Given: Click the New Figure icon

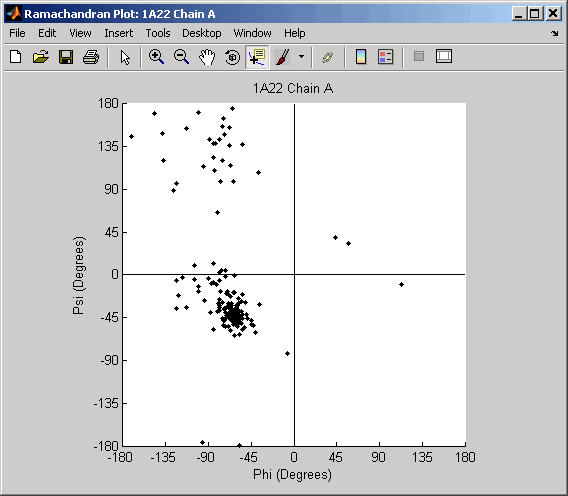Looking at the screenshot, I should click(x=16, y=57).
